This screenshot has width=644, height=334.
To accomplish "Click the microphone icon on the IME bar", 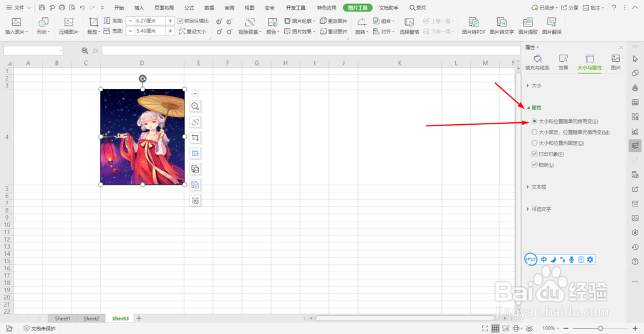I will 571,259.
